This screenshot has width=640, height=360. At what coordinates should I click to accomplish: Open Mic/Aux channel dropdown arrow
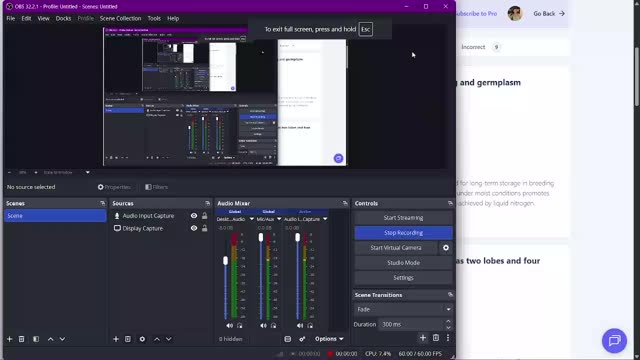click(279, 219)
